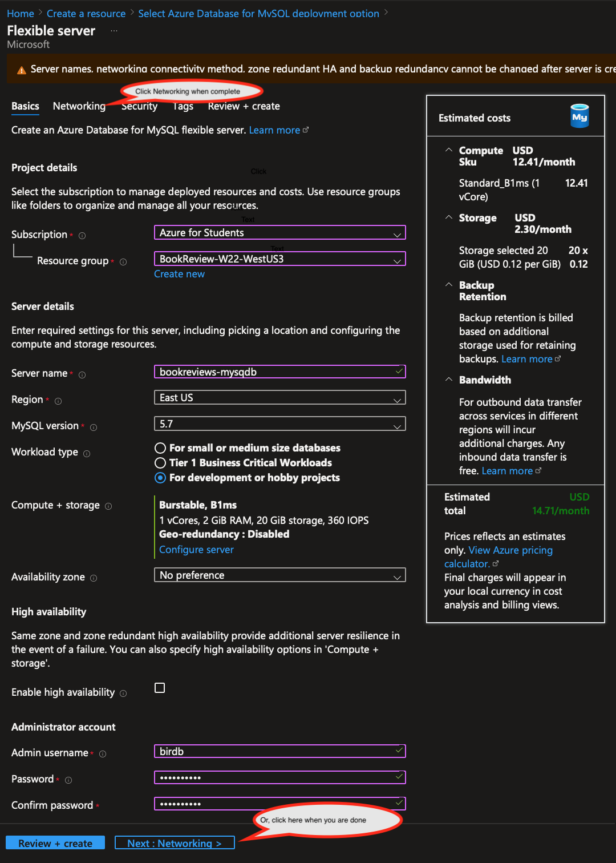Go to Home breadcrumb
The height and width of the screenshot is (863, 616).
coord(21,14)
